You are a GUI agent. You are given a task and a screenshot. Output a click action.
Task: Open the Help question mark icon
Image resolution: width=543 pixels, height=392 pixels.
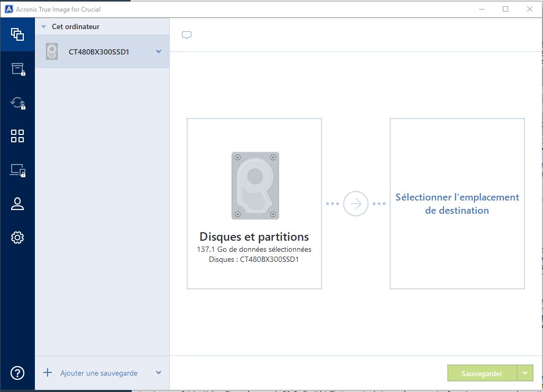pos(17,373)
